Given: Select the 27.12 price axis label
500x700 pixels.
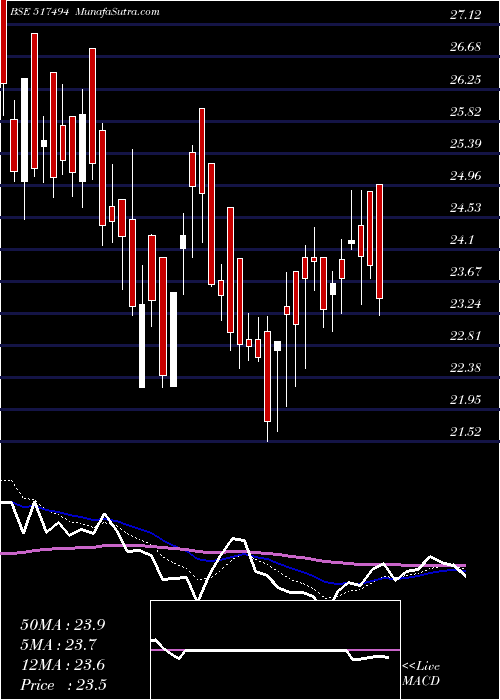Looking at the screenshot, I should [466, 15].
